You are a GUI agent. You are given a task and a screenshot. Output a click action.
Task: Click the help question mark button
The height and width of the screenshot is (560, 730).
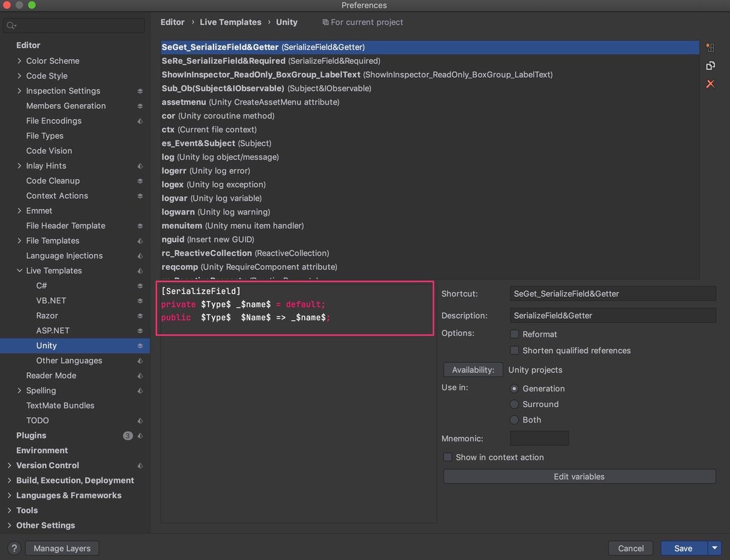tap(15, 548)
